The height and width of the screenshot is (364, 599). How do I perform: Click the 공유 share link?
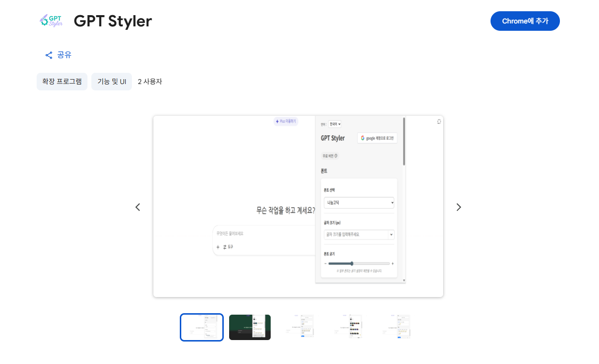tap(59, 55)
